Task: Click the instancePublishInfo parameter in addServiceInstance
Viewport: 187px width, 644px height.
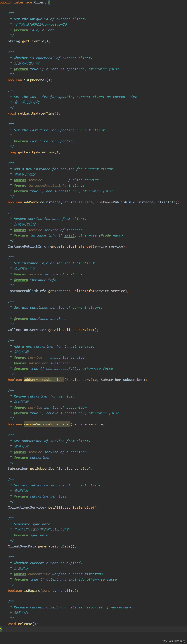Action: (156, 202)
